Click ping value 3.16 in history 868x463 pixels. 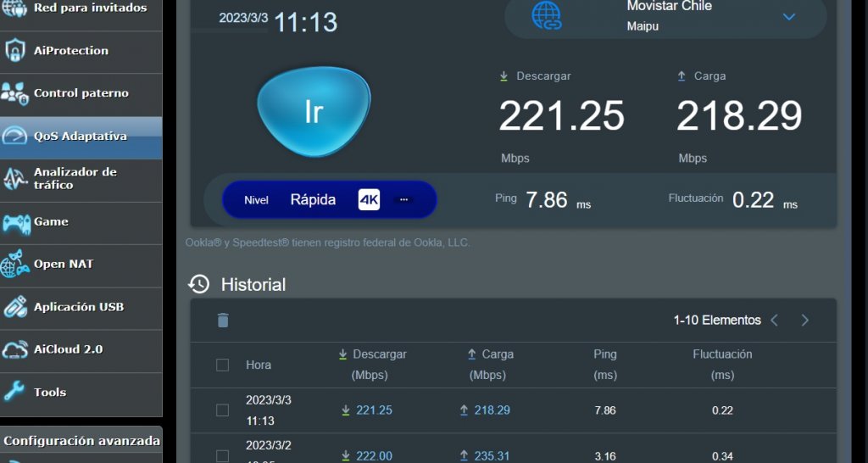(605, 457)
